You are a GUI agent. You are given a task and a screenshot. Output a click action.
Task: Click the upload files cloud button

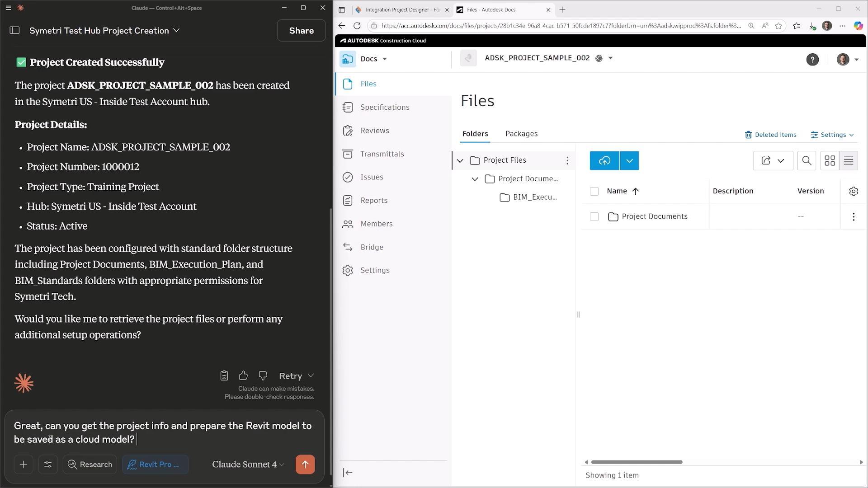[604, 161]
